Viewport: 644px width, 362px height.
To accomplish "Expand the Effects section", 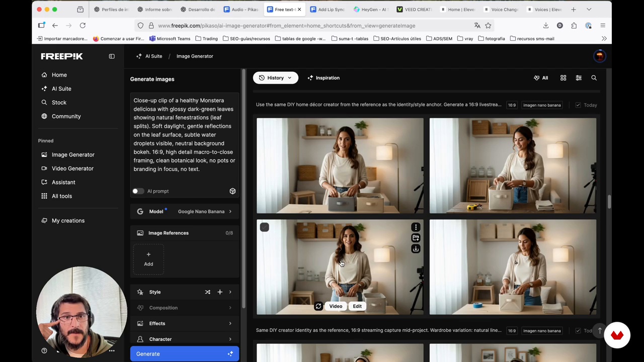I will (x=184, y=323).
